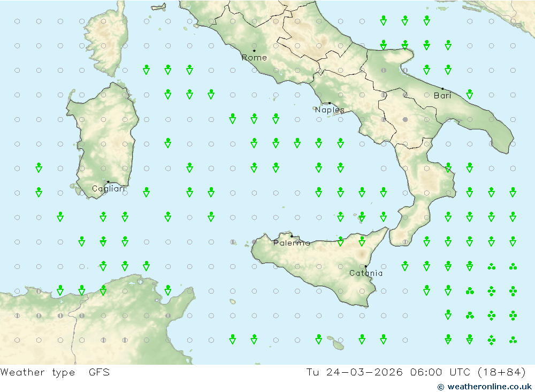Click the Bari city label

[442, 96]
